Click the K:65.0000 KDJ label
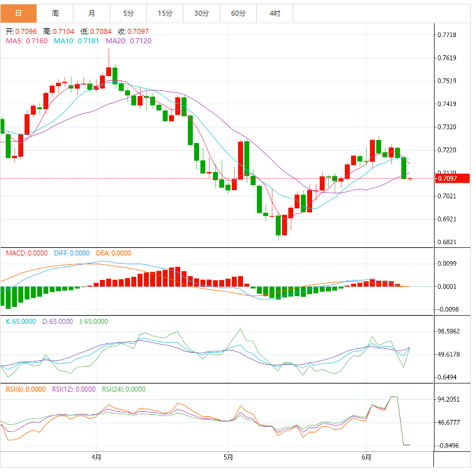 click(x=21, y=321)
